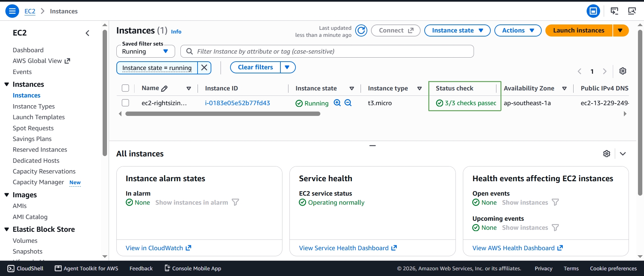Screen dimensions: 644x276
Task: Go to Spot Requests page
Action: (x=33, y=128)
